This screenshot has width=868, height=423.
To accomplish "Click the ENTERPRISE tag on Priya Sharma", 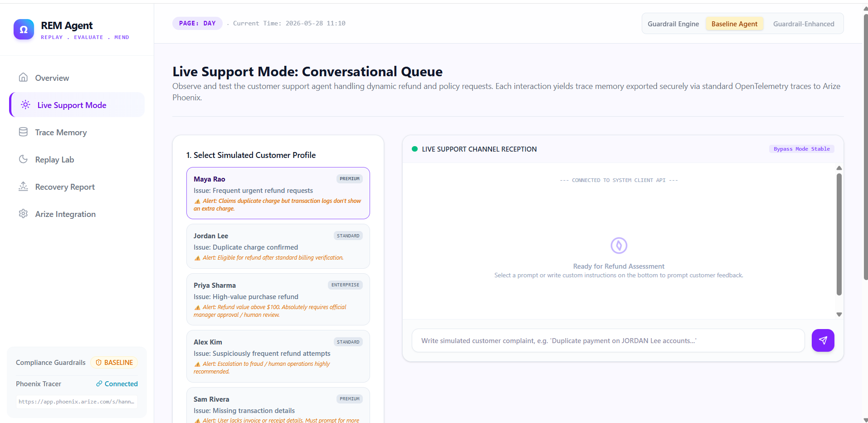I will click(345, 285).
